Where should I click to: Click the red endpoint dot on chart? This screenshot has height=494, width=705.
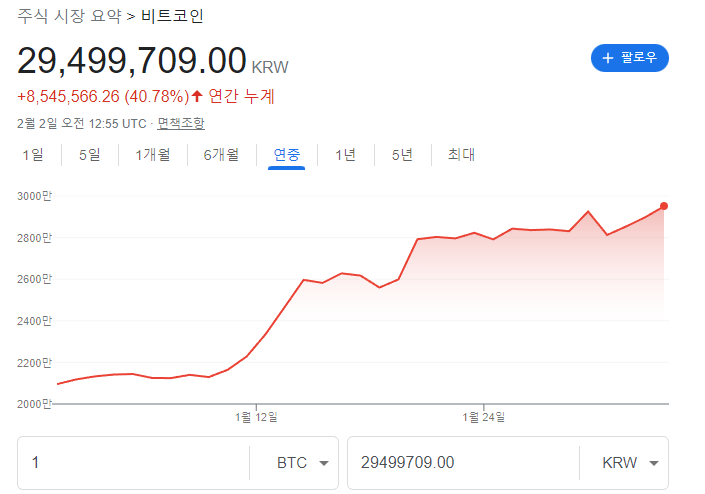pyautogui.click(x=664, y=206)
